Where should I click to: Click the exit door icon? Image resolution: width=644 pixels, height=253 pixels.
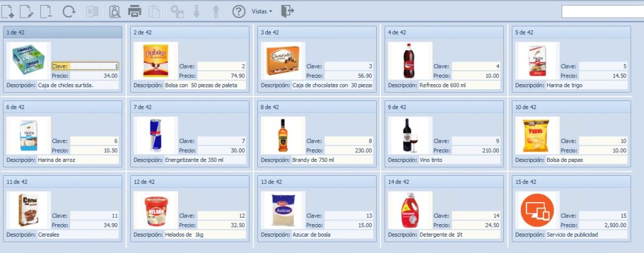(x=287, y=11)
